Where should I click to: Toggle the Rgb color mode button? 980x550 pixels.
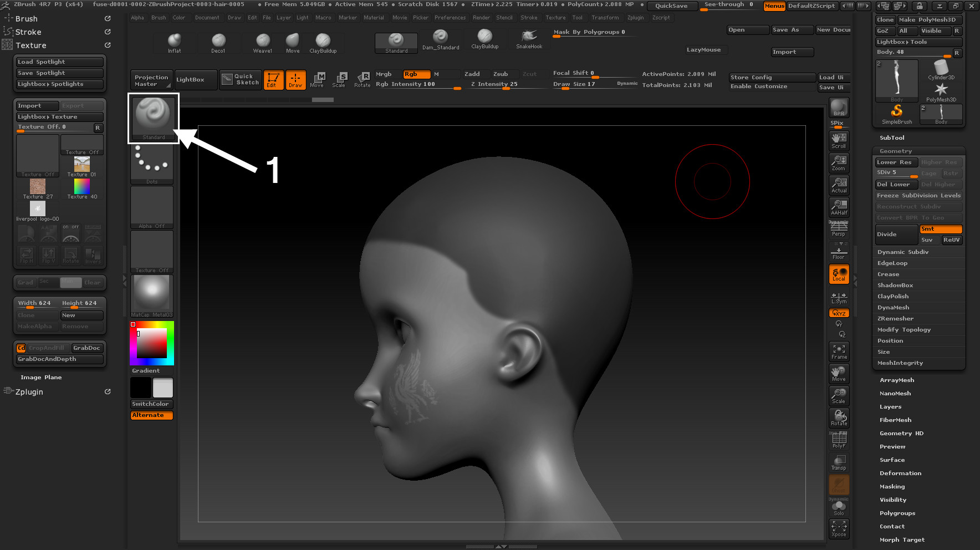coord(416,74)
